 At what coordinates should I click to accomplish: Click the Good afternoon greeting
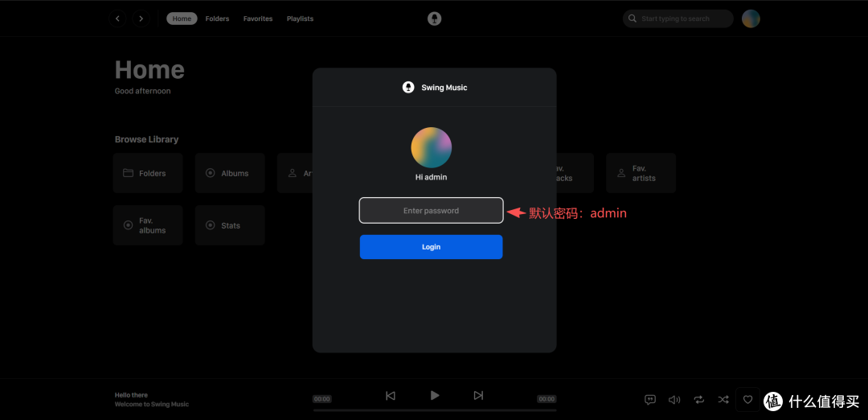tap(143, 91)
